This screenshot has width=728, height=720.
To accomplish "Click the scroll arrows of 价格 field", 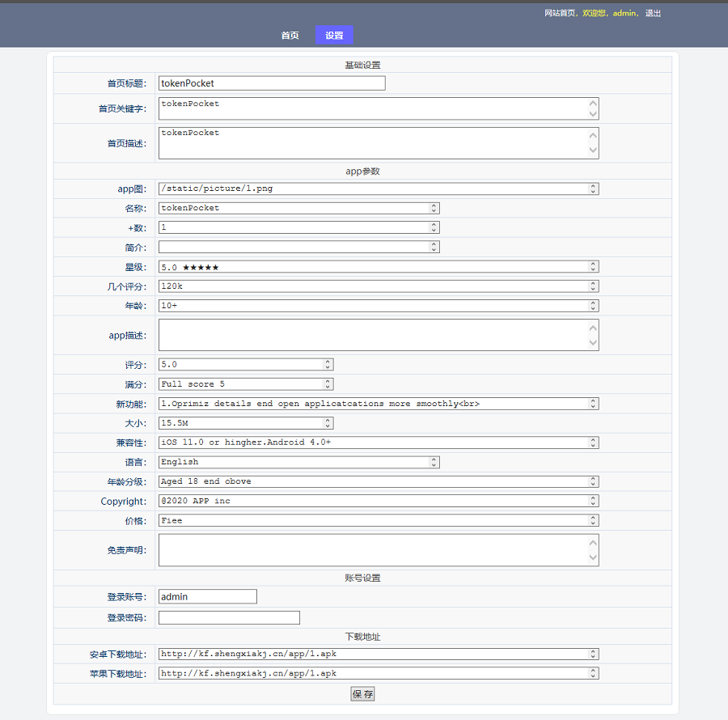I will (593, 520).
